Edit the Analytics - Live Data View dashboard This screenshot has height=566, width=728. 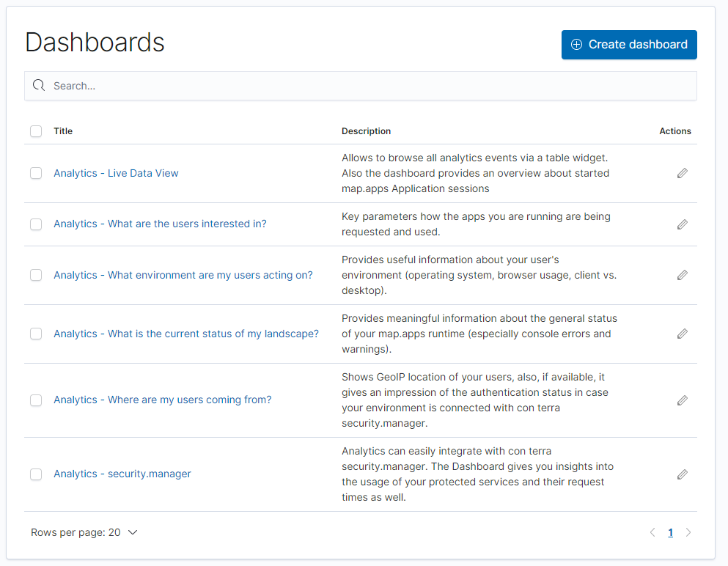click(682, 173)
